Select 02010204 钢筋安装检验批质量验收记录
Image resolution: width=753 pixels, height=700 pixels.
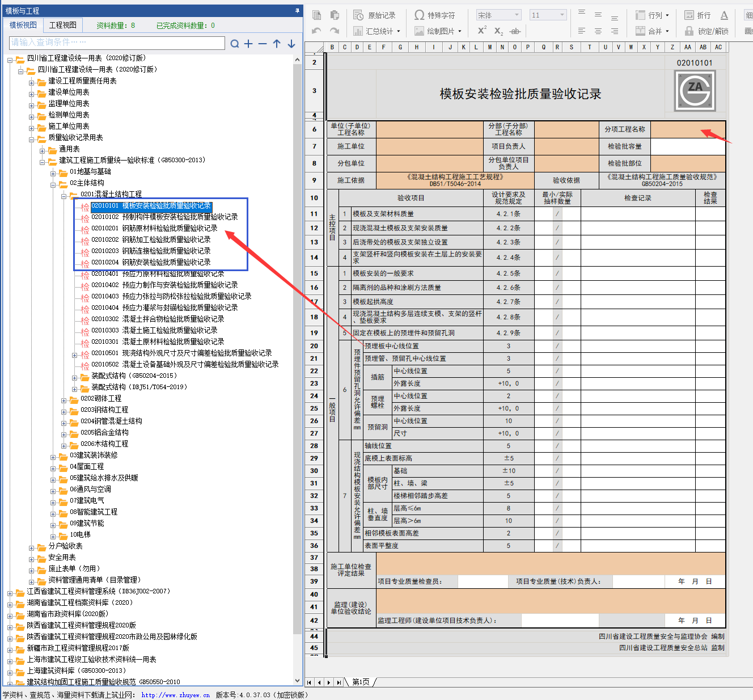tap(151, 262)
